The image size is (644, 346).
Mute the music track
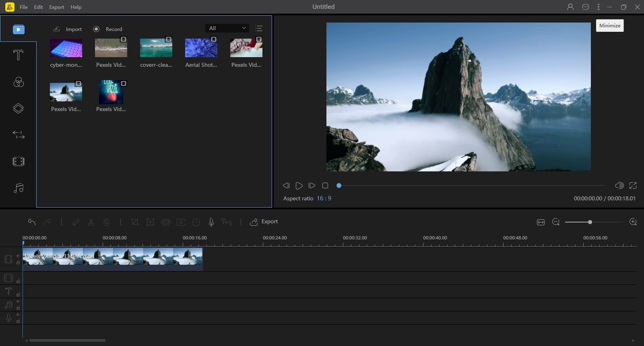[18, 301]
